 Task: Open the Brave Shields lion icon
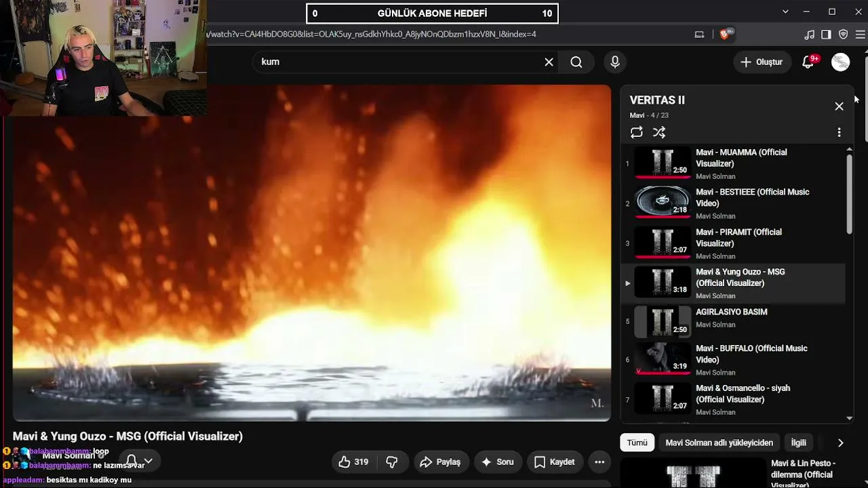724,35
